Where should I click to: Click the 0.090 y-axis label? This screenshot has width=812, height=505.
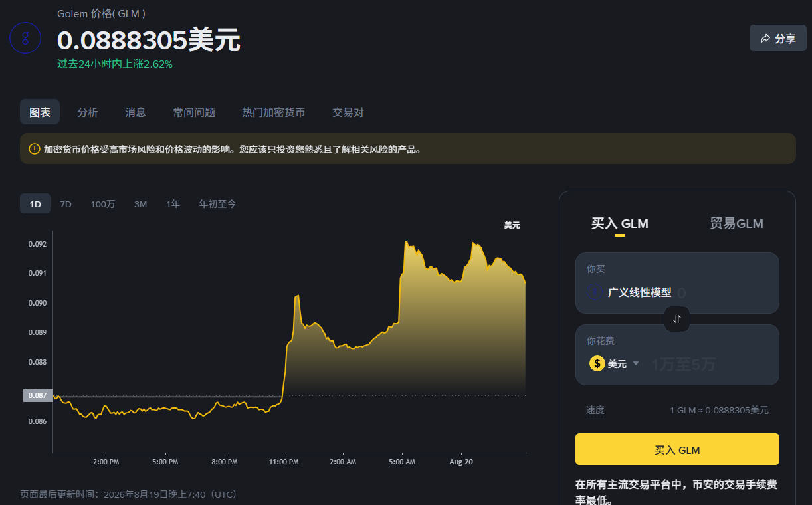pos(37,303)
